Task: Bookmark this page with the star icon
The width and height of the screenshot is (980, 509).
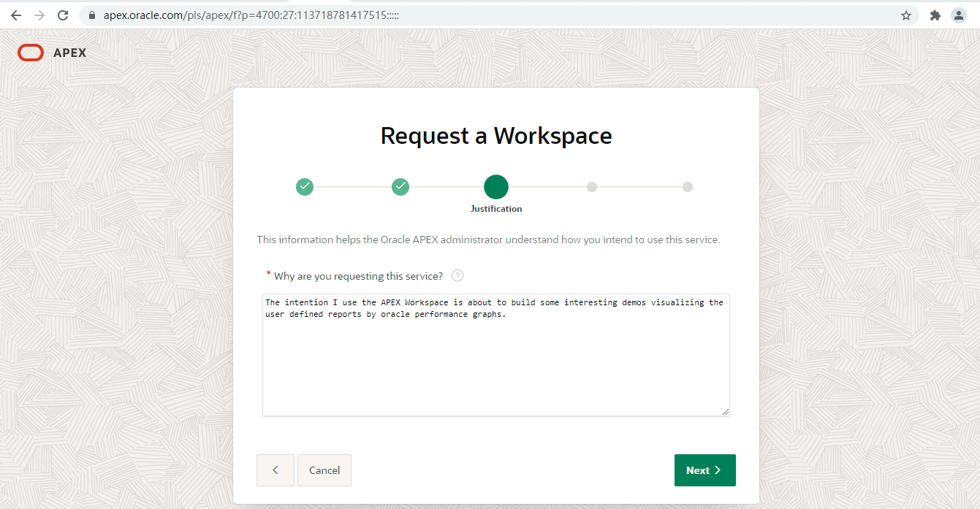Action: pyautogui.click(x=906, y=15)
